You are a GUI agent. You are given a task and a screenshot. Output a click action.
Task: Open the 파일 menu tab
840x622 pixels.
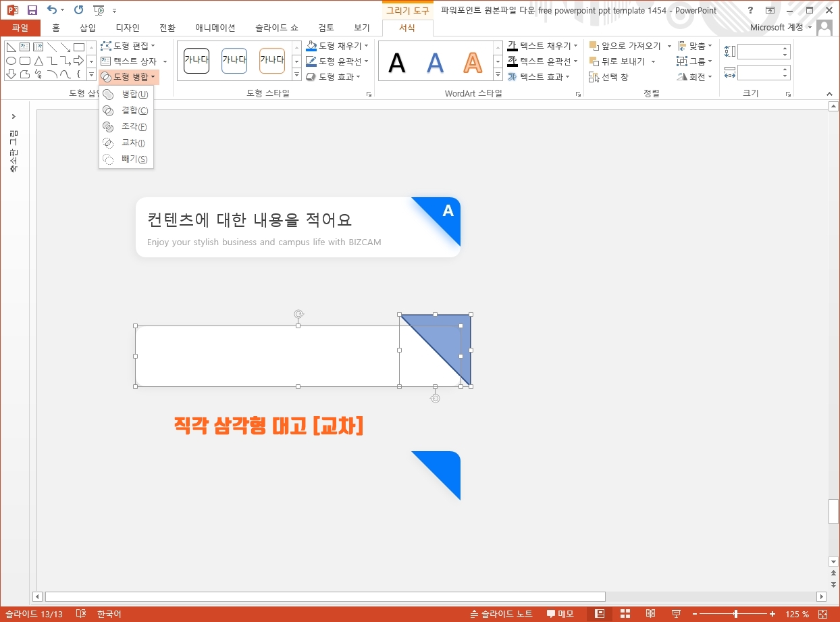pyautogui.click(x=20, y=28)
